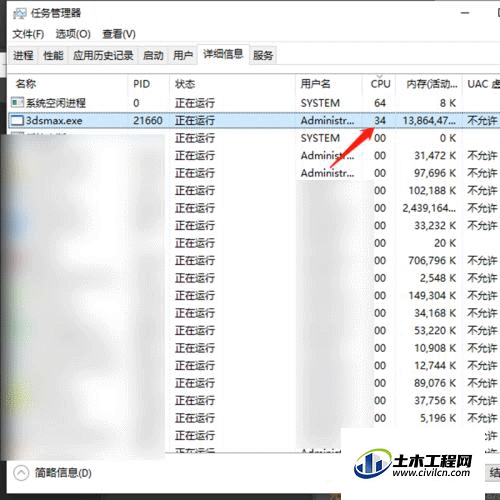The width and height of the screenshot is (500, 500).
Task: Click memory value 0 K
Action: pos(448,138)
